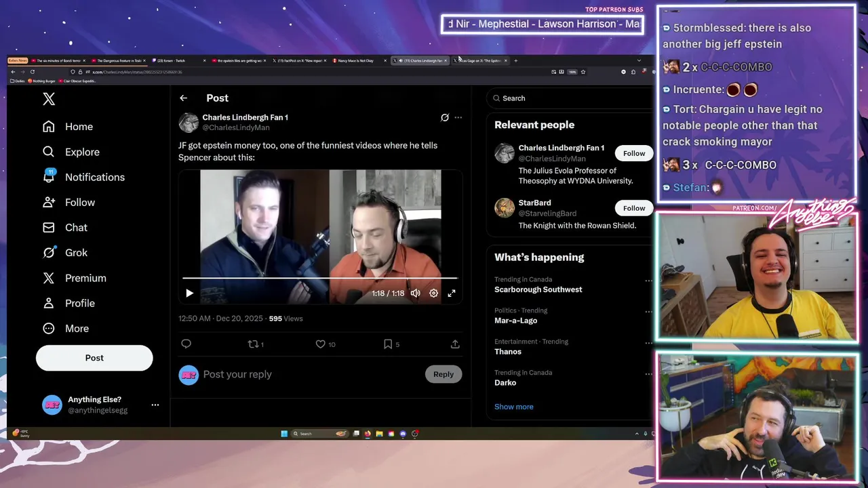This screenshot has height=488, width=868.
Task: Open Charles Lindbergh Fan 1 in Relevant people
Action: tap(561, 148)
